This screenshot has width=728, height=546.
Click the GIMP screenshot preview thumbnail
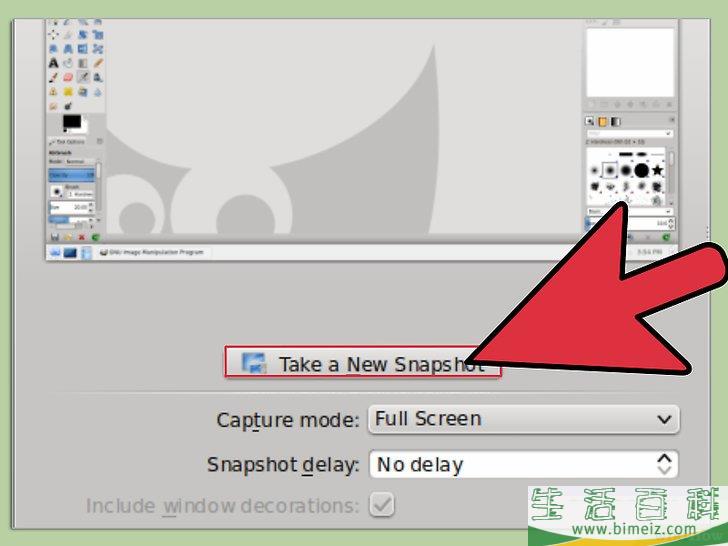[362, 139]
